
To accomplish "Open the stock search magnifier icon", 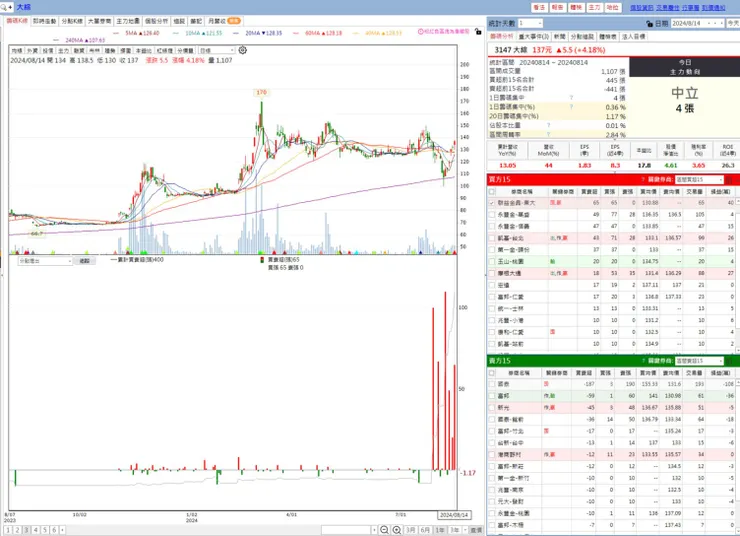I will (x=4, y=7).
